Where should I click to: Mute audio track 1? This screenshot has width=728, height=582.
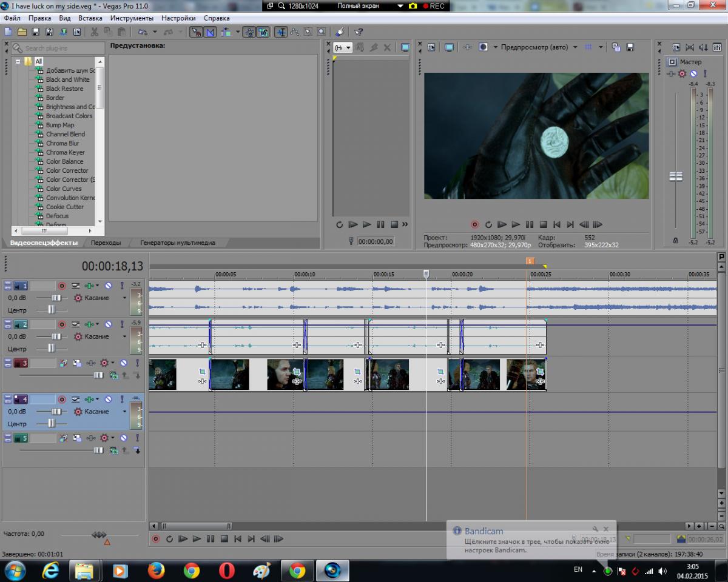coord(108,286)
